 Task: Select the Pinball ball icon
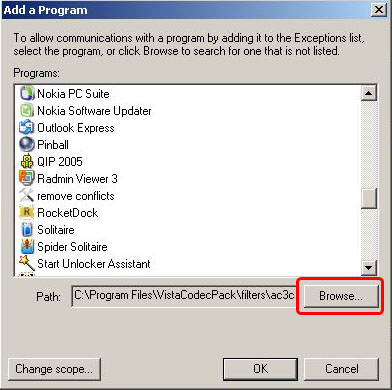[27, 144]
